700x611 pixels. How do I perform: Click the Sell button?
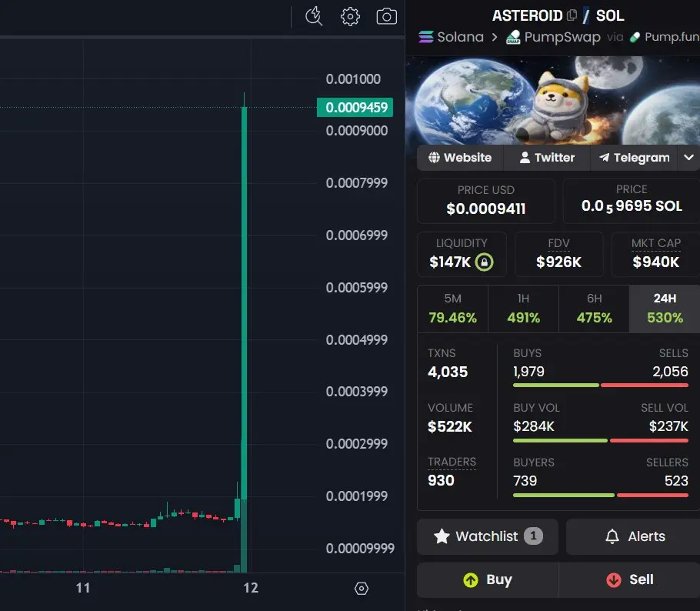pyautogui.click(x=629, y=579)
